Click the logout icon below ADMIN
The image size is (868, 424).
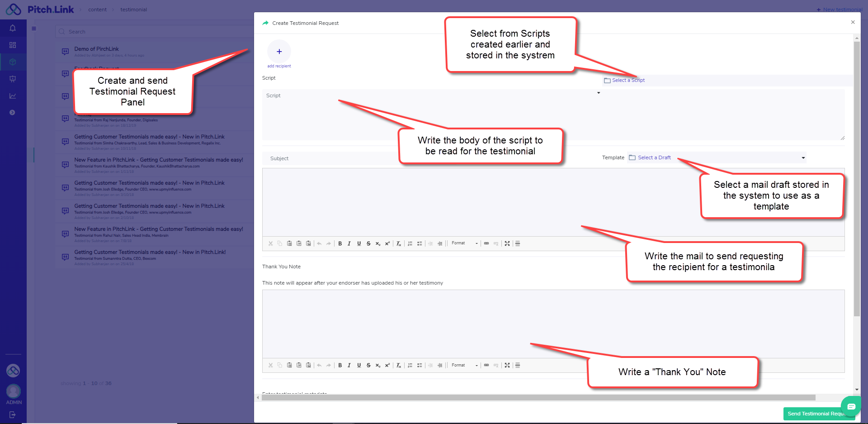pos(13,414)
